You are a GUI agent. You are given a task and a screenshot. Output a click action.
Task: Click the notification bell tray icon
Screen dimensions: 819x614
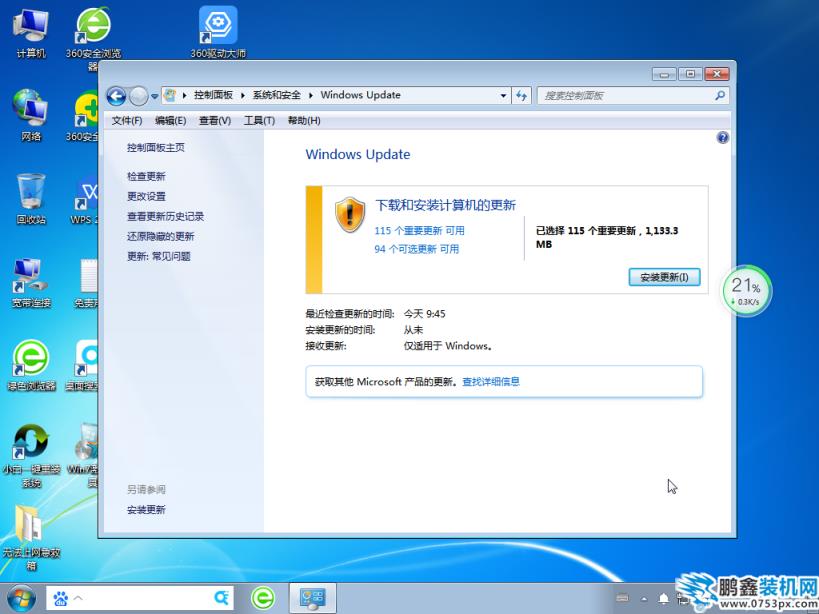[664, 598]
